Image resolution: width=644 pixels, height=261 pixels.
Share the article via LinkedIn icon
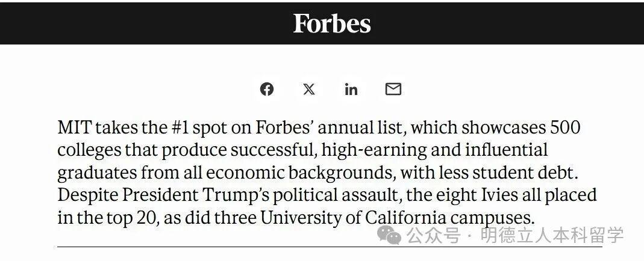(351, 89)
